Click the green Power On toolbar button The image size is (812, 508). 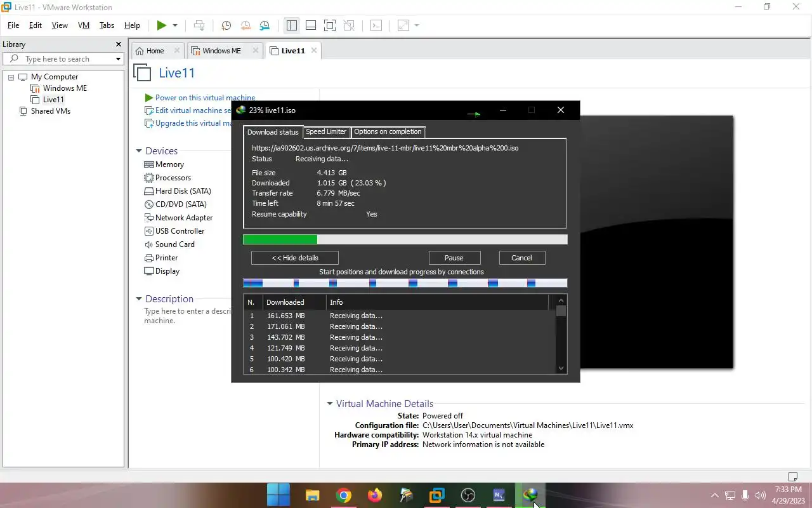[161, 25]
